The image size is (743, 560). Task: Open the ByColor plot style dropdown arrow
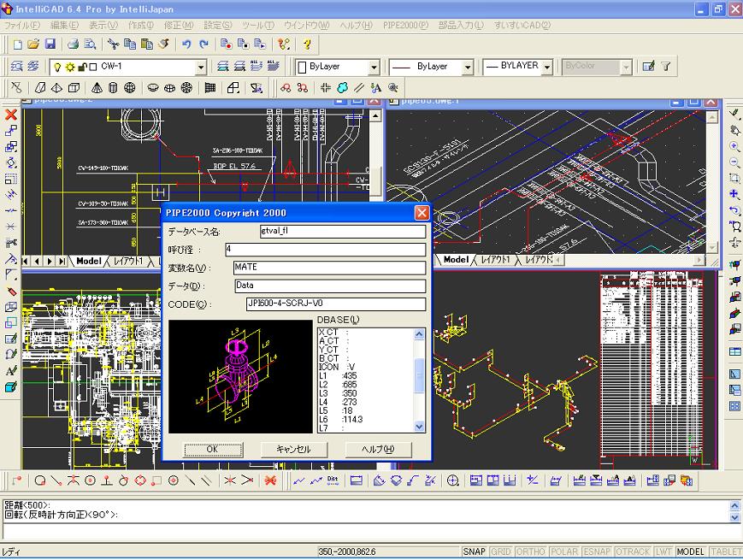[x=626, y=68]
